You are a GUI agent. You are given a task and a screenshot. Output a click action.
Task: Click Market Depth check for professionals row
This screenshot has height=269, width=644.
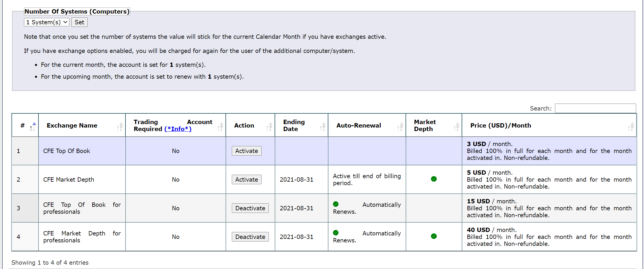coord(434,236)
